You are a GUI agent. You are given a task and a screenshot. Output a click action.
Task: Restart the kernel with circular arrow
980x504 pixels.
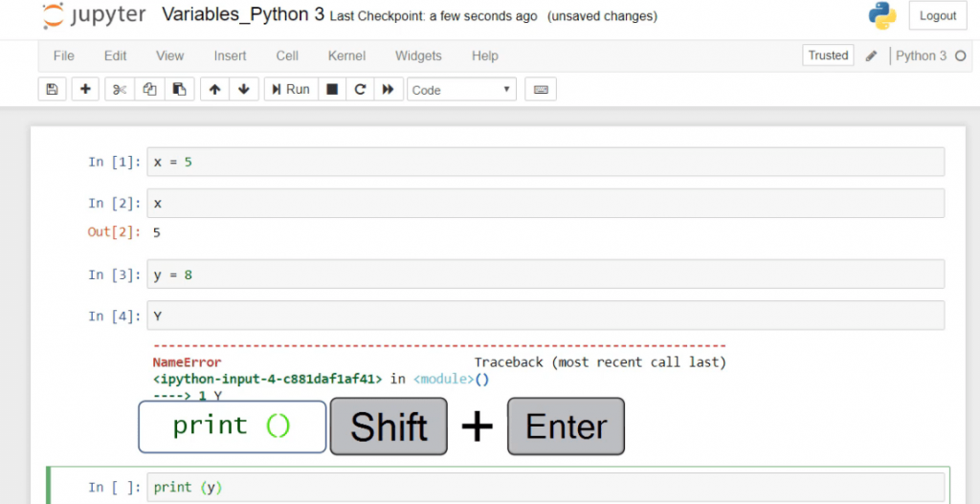coord(360,89)
